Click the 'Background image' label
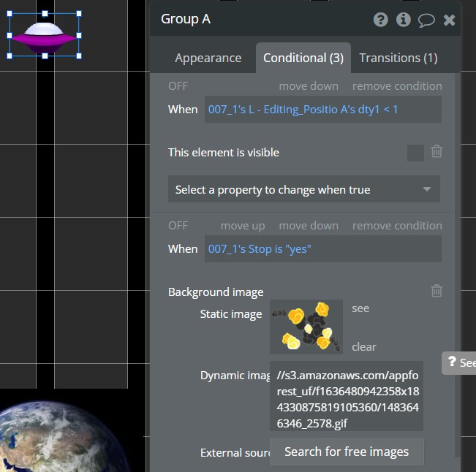The width and height of the screenshot is (476, 472). 216,292
